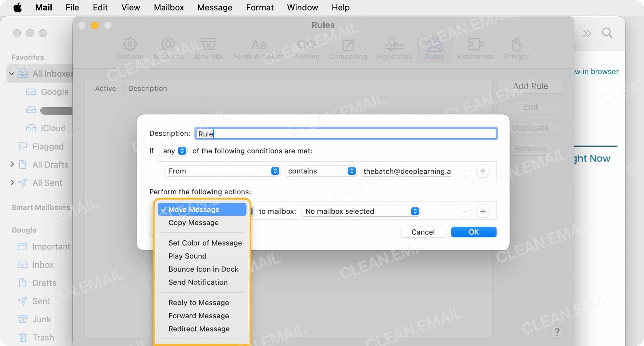Expand the All Sent chevron

point(12,183)
